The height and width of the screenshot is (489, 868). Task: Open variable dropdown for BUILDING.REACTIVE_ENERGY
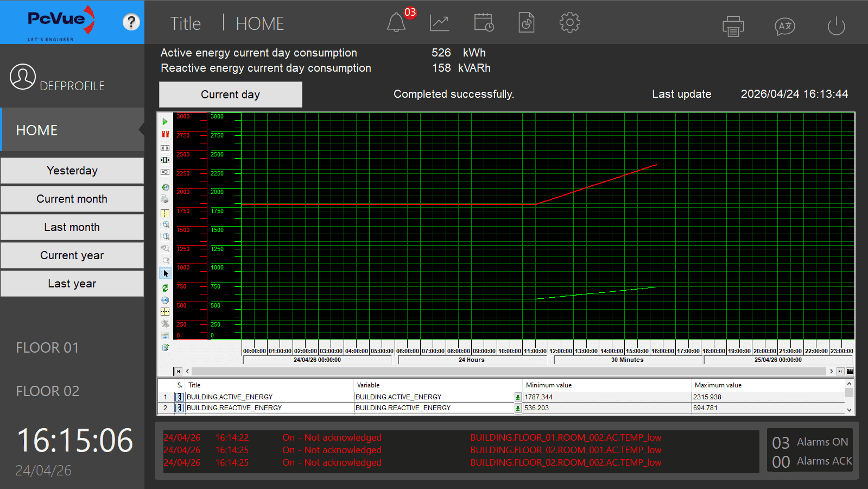click(518, 408)
